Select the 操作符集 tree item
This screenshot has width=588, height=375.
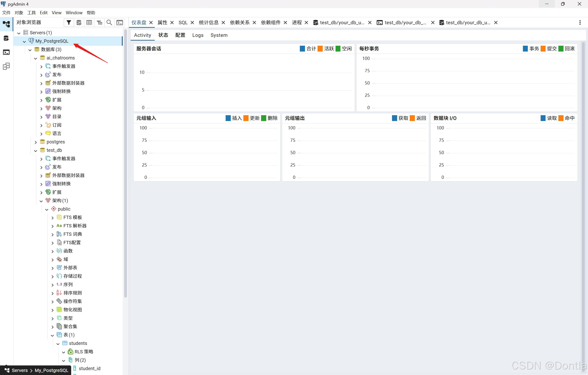73,301
